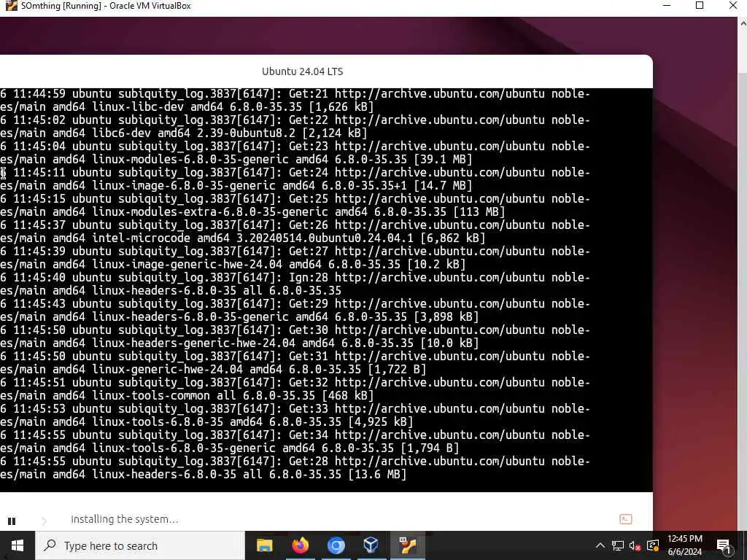The image size is (747, 560).
Task: Minimize the VirtualBox VM window
Action: (667, 6)
